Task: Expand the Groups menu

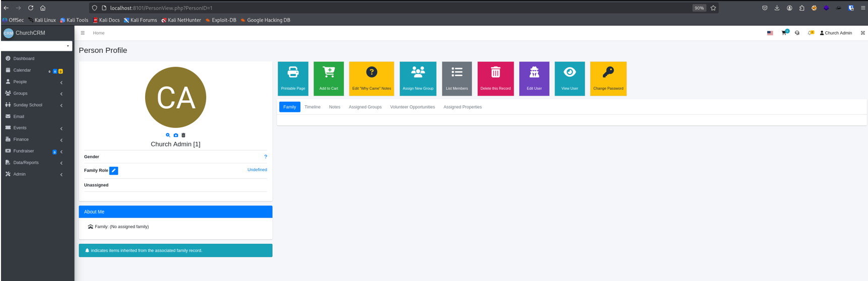Action: (x=37, y=93)
